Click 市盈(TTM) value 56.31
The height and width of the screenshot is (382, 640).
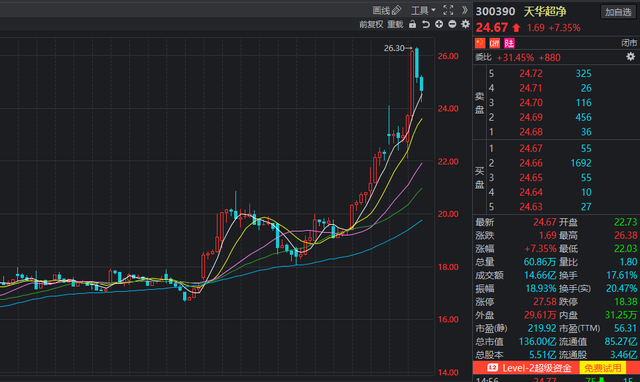coord(625,329)
